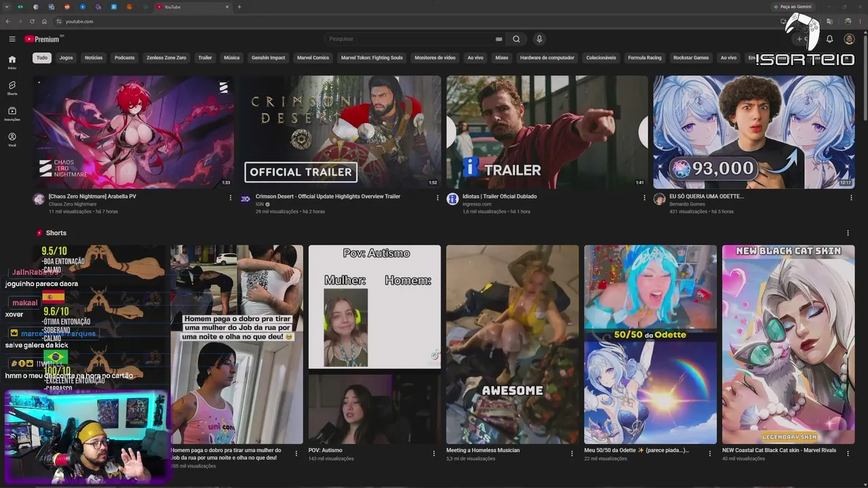This screenshot has width=868, height=488.
Task: Open options for Meu 50/50 da Odette short
Action: coord(710,453)
